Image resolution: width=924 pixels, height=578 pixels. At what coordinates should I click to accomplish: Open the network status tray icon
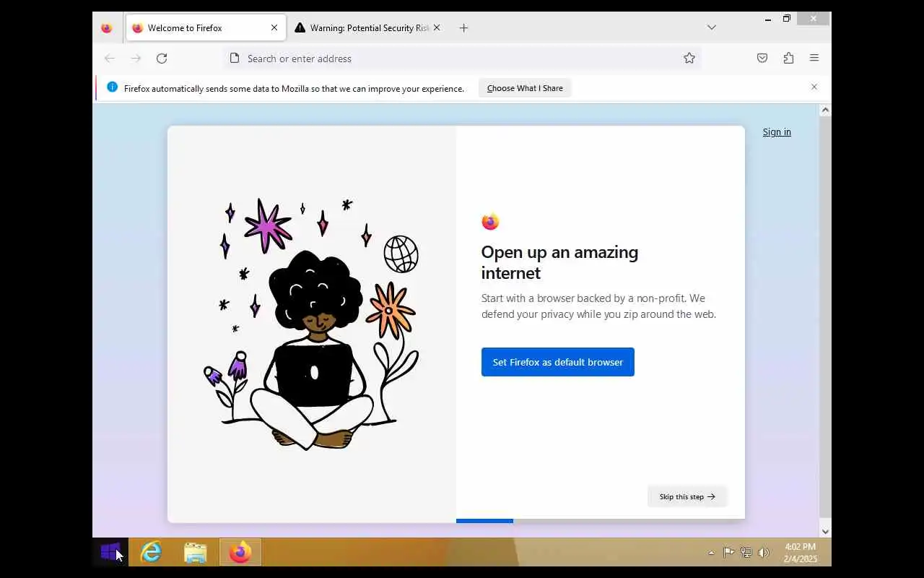click(x=746, y=553)
